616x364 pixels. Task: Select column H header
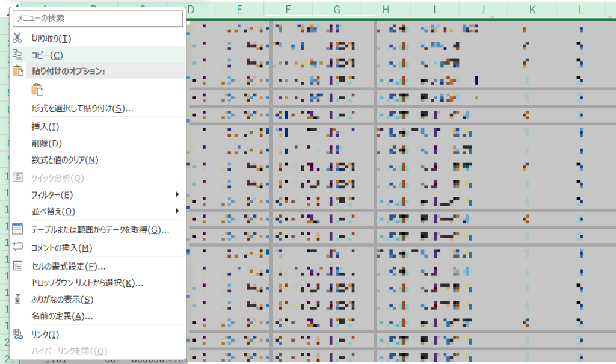click(385, 10)
